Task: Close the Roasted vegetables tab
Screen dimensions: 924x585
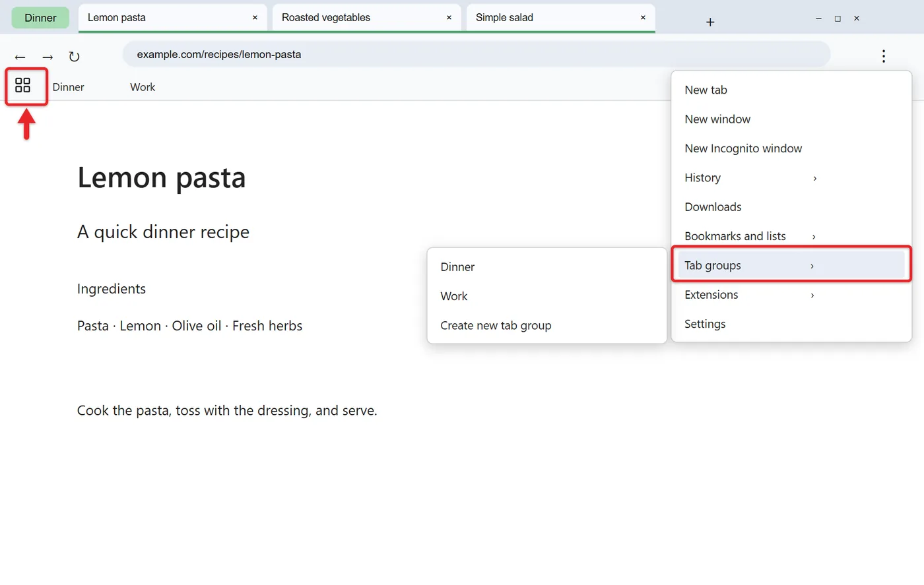Action: pos(449,18)
